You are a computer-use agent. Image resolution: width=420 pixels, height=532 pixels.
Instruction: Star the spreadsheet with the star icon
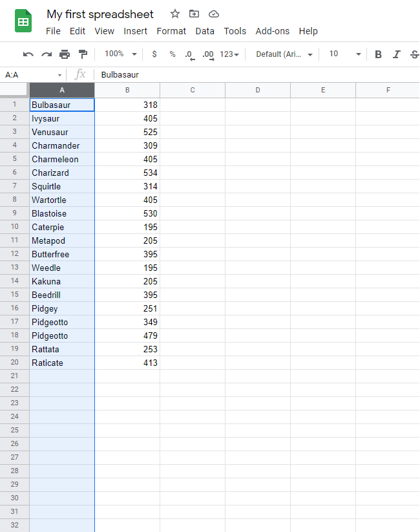click(175, 14)
